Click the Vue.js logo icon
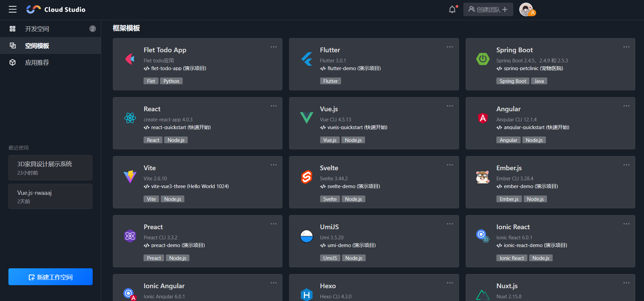 307,118
